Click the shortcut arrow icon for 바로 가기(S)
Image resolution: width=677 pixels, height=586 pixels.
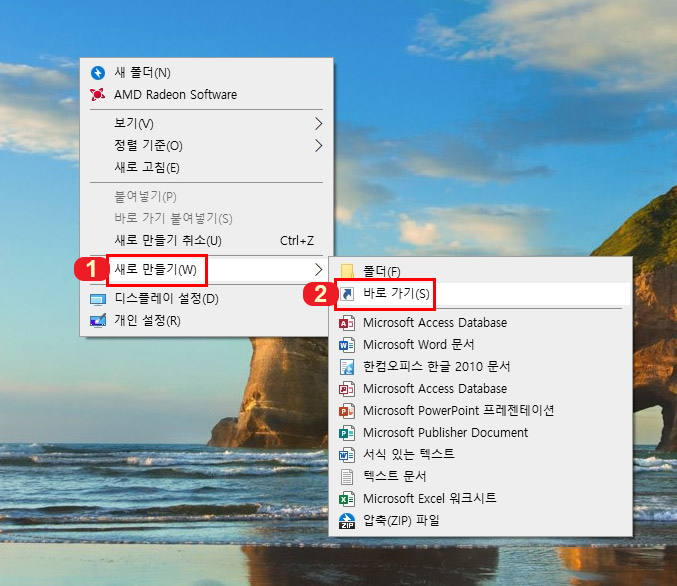coord(347,294)
